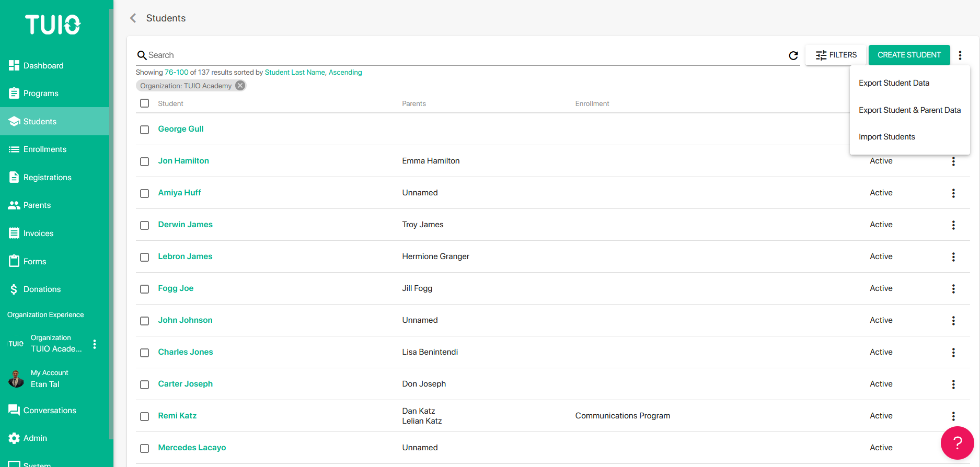Open row actions for Fogg Joe
This screenshot has height=467, width=980.
(953, 289)
